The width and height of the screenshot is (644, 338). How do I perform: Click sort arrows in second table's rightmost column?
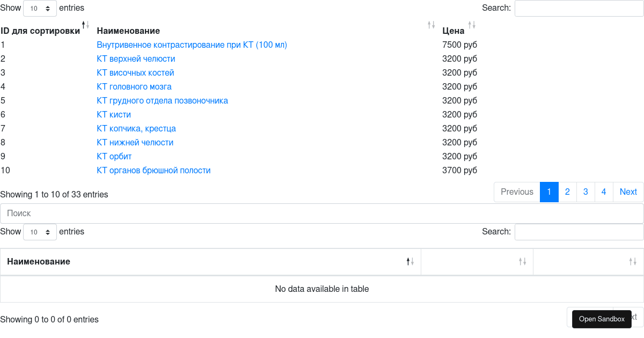(632, 261)
